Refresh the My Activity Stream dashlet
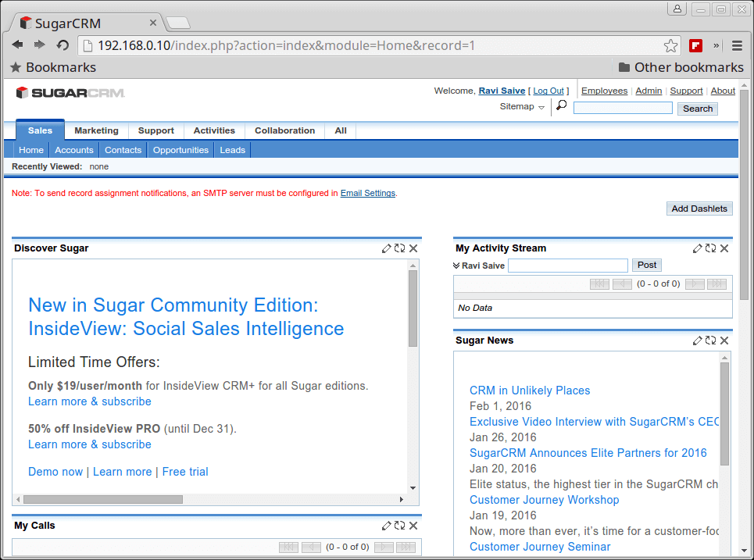 click(x=711, y=248)
